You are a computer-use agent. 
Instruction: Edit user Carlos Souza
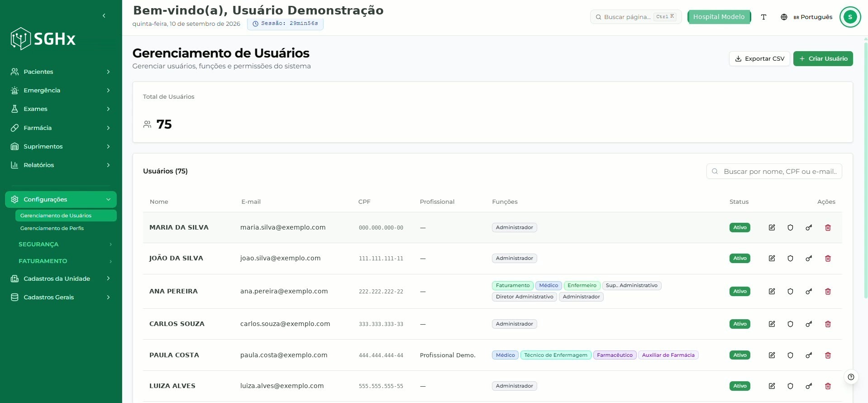(772, 324)
